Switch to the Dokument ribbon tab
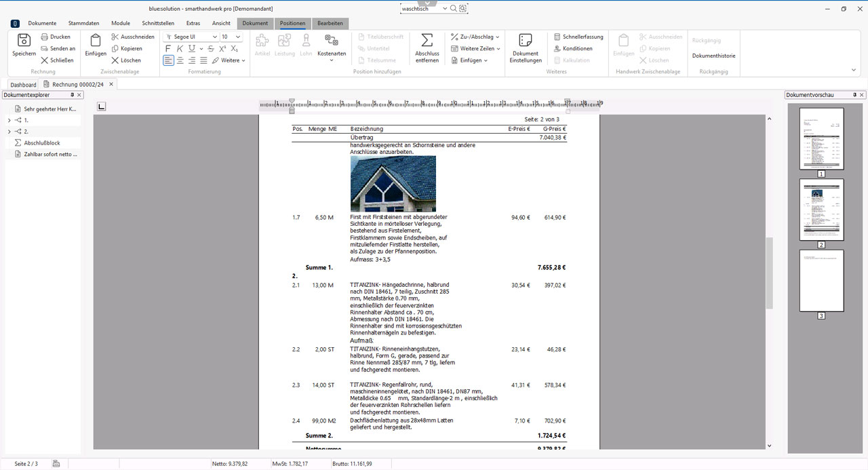 [256, 23]
